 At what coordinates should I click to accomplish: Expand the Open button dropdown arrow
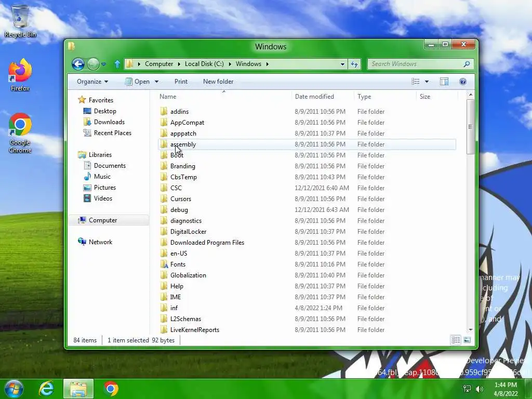click(156, 82)
